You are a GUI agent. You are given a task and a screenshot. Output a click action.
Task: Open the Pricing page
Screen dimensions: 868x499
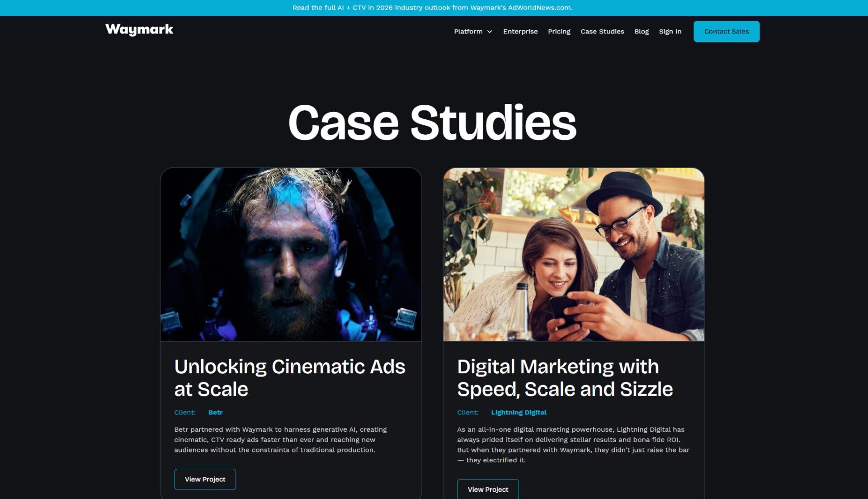click(x=559, y=32)
